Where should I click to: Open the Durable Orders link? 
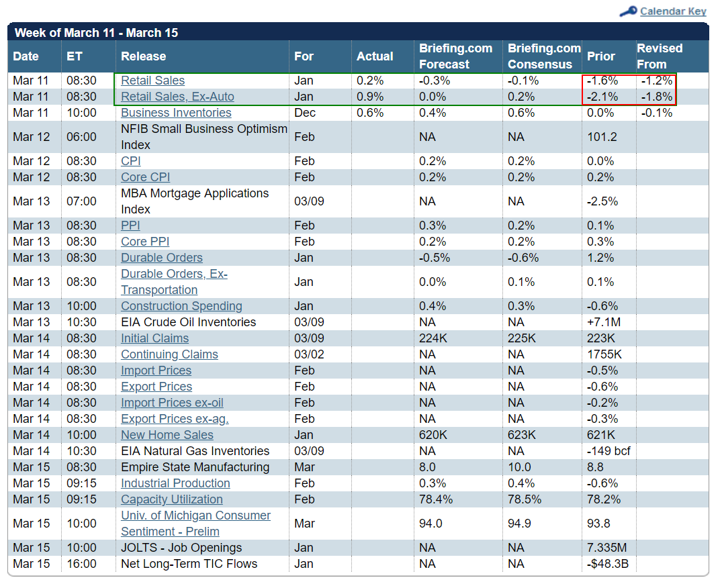click(162, 258)
